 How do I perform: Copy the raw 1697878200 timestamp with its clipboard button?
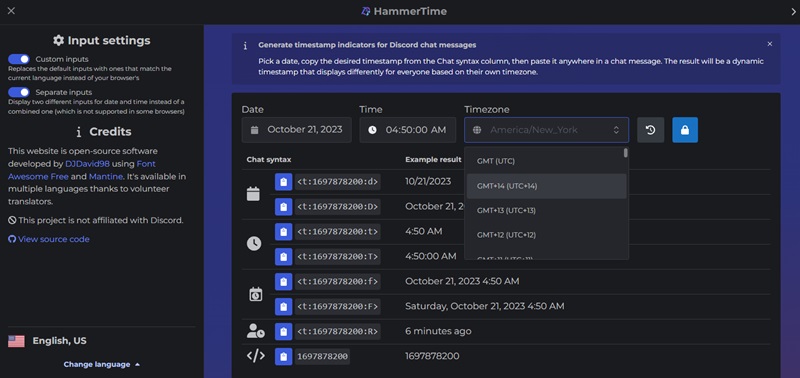pyautogui.click(x=283, y=357)
